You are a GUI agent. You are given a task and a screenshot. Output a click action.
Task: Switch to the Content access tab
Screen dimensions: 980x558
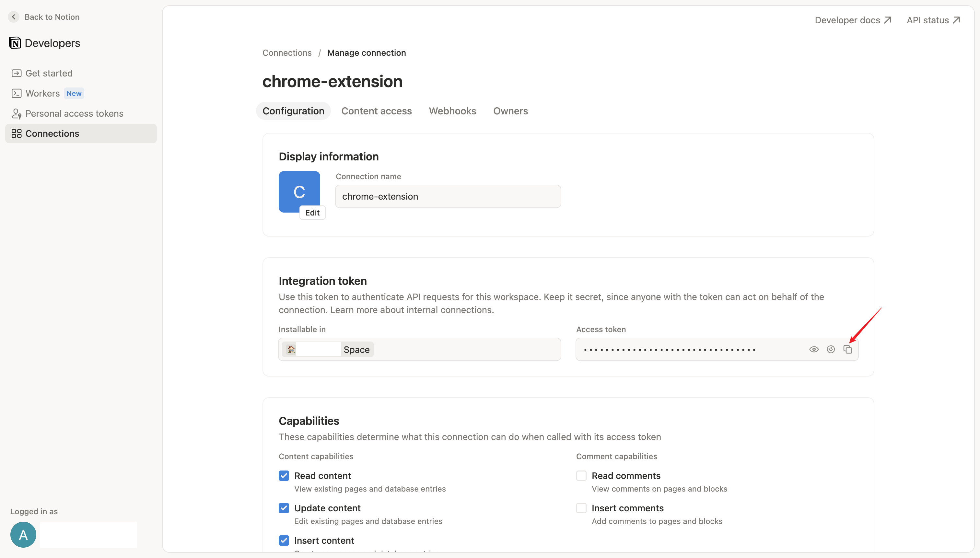pyautogui.click(x=376, y=111)
